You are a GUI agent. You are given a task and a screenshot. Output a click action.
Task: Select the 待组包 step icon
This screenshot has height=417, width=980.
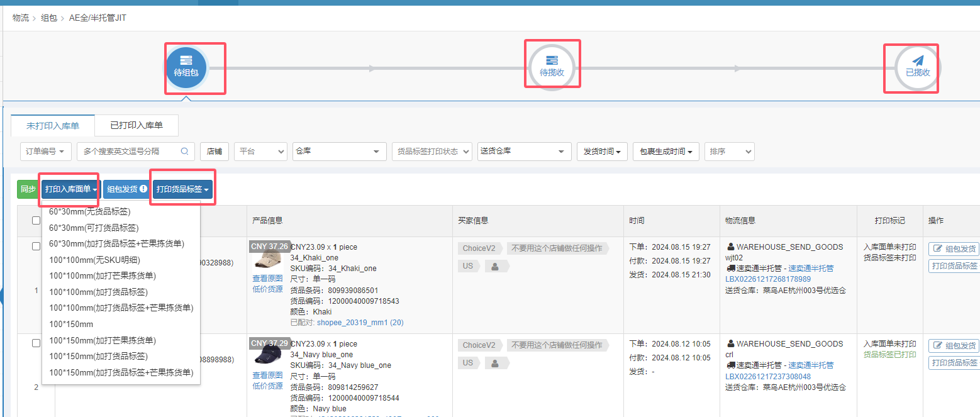click(x=186, y=67)
